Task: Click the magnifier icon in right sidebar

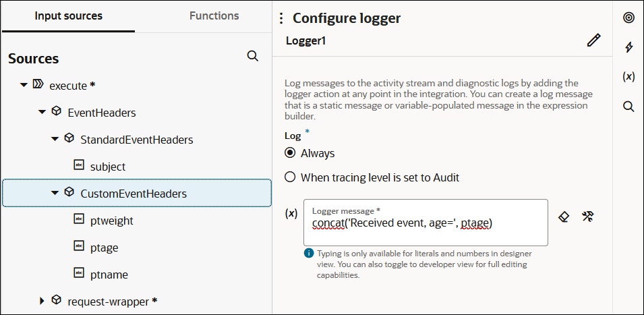Action: [x=628, y=107]
